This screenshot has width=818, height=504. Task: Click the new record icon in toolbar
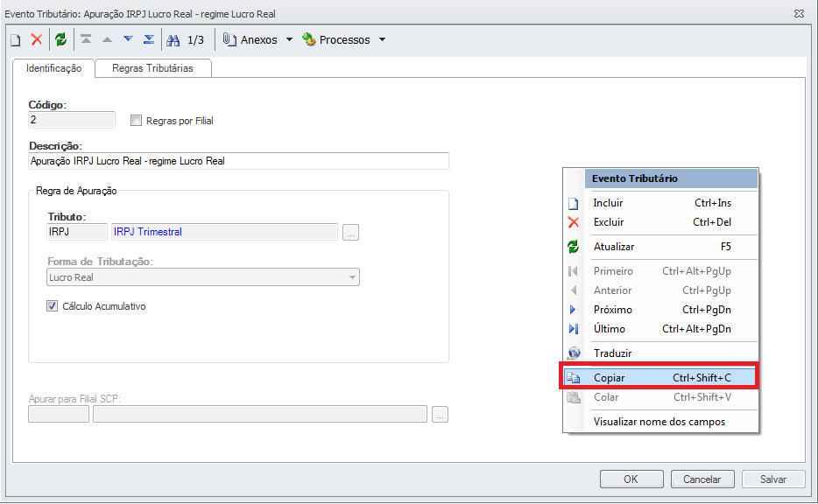[16, 40]
